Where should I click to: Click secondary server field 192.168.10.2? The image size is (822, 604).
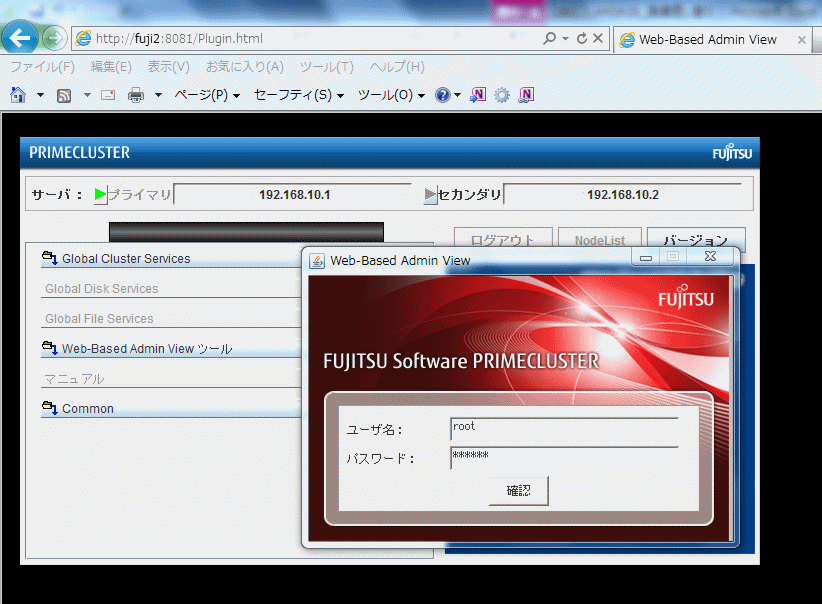[623, 195]
